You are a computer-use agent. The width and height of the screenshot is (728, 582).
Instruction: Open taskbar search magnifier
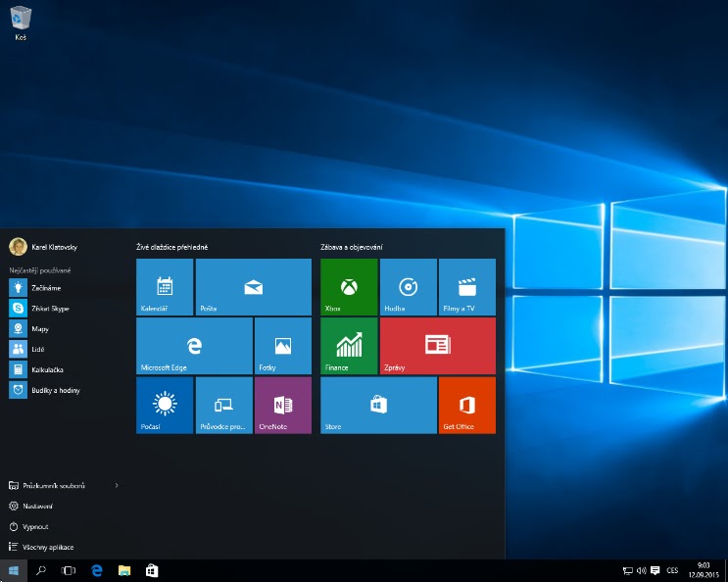pos(41,570)
